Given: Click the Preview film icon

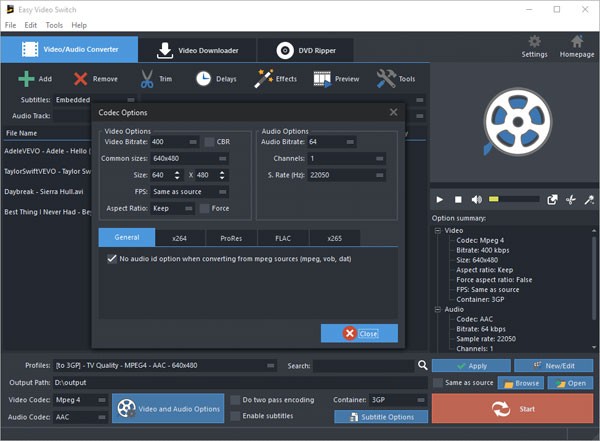Looking at the screenshot, I should coord(322,78).
